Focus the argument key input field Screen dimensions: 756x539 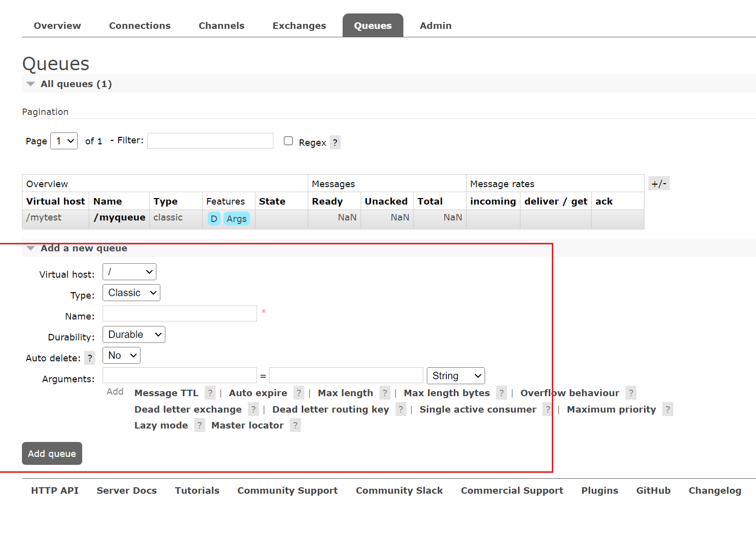pyautogui.click(x=180, y=375)
